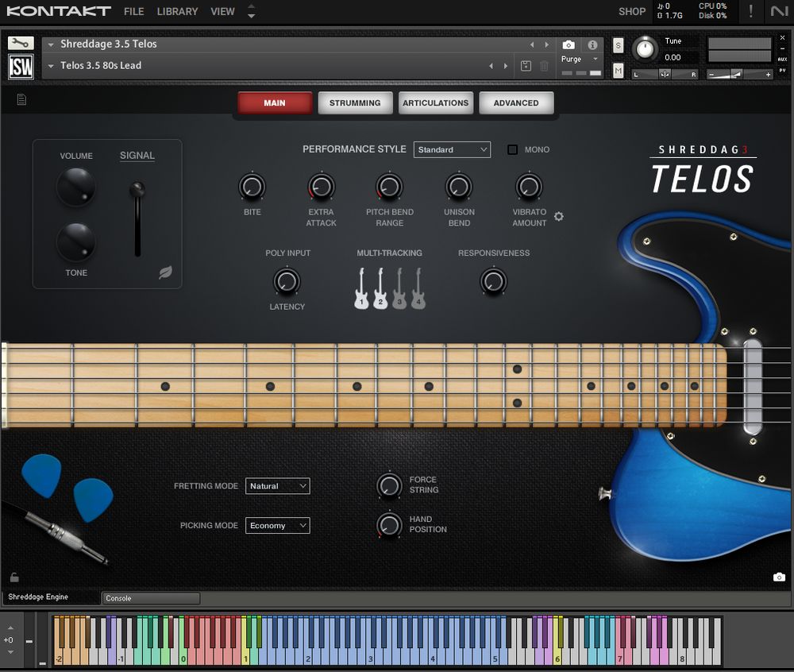794x672 pixels.
Task: Click the Tune knob
Action: click(x=645, y=49)
